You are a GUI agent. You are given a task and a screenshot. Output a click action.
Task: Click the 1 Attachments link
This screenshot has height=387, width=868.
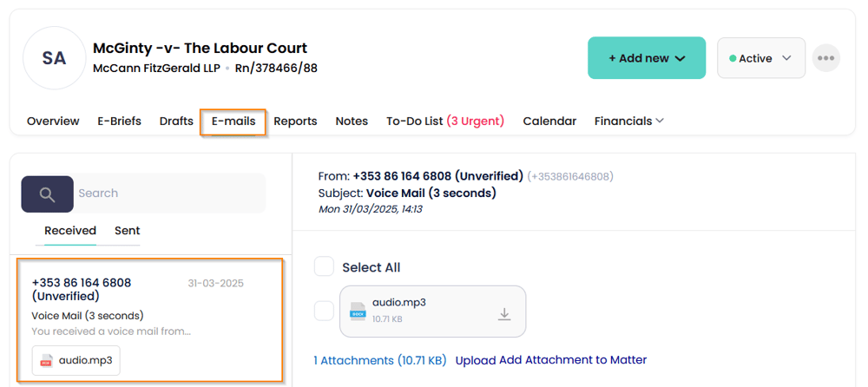click(379, 360)
